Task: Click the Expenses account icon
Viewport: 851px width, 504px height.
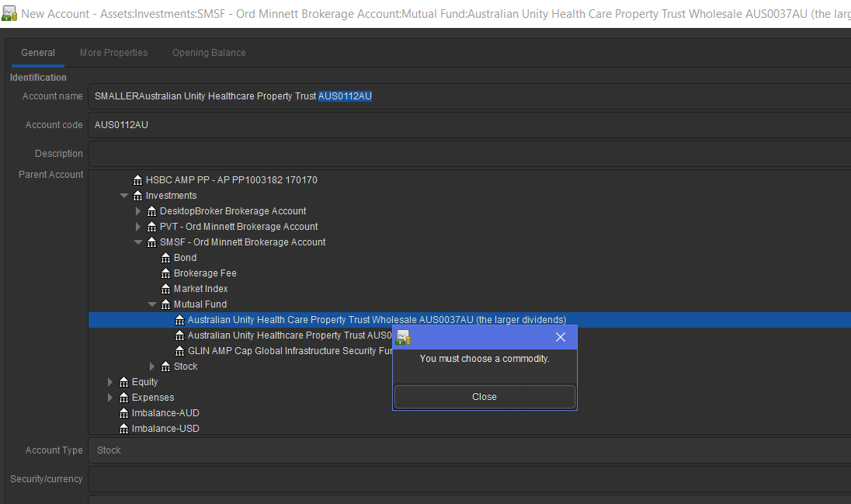Action: (123, 398)
